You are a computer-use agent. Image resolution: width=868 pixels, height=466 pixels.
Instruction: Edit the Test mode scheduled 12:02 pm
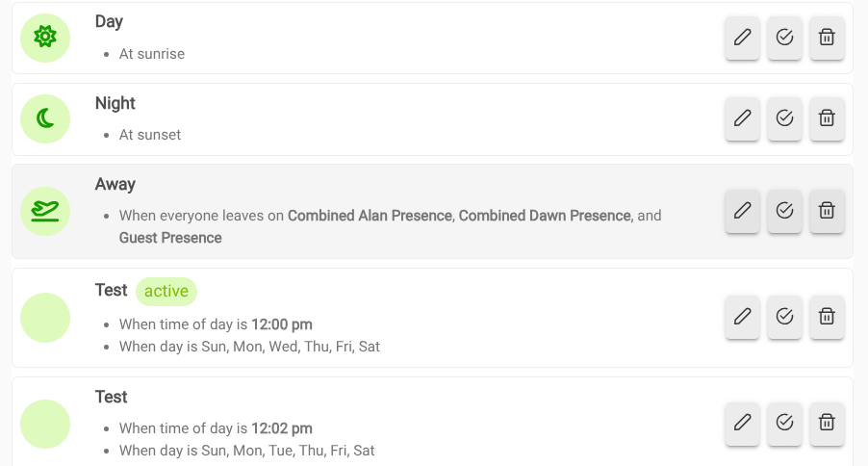pyautogui.click(x=742, y=423)
